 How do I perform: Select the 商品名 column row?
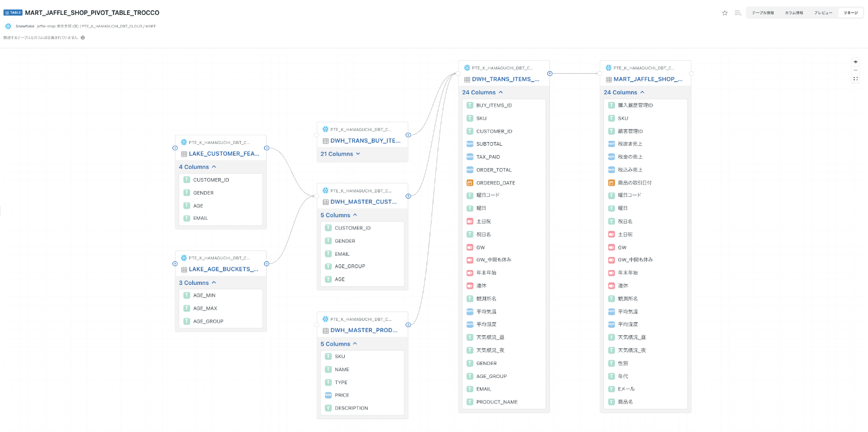coord(645,402)
